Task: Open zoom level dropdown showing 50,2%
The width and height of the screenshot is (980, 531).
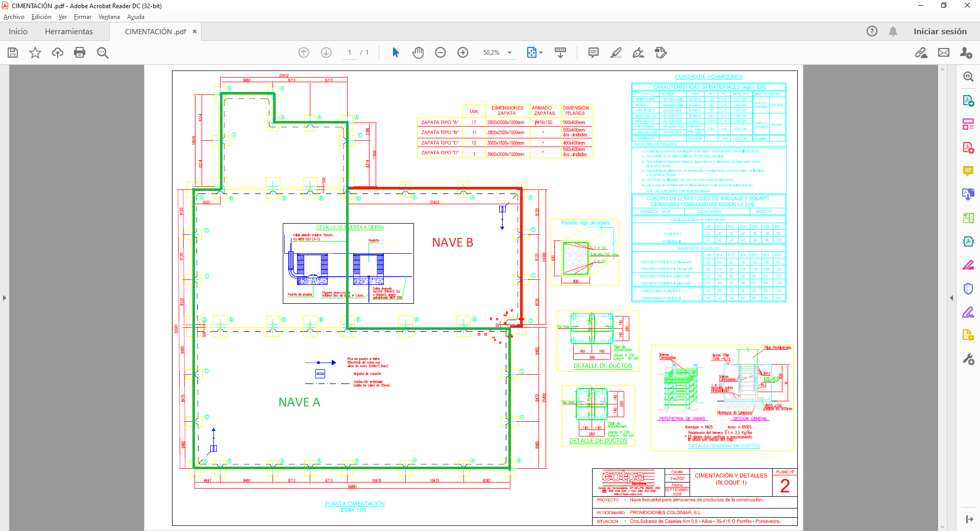Action: coord(509,53)
